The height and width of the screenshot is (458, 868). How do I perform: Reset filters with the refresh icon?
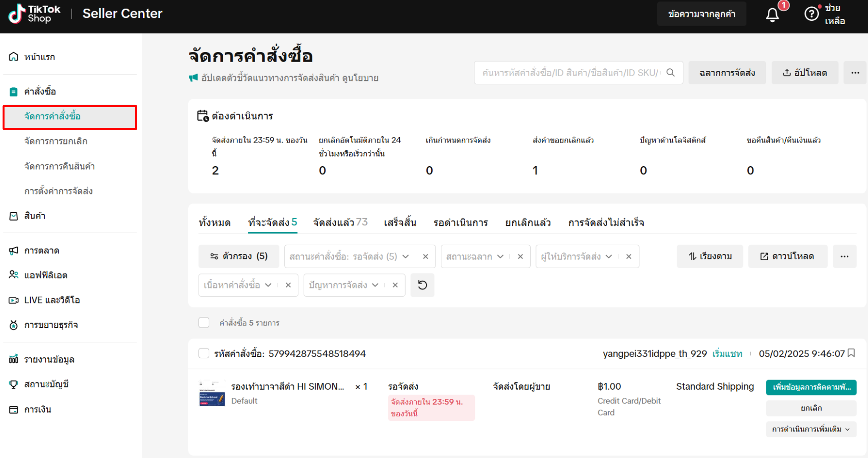pyautogui.click(x=422, y=285)
